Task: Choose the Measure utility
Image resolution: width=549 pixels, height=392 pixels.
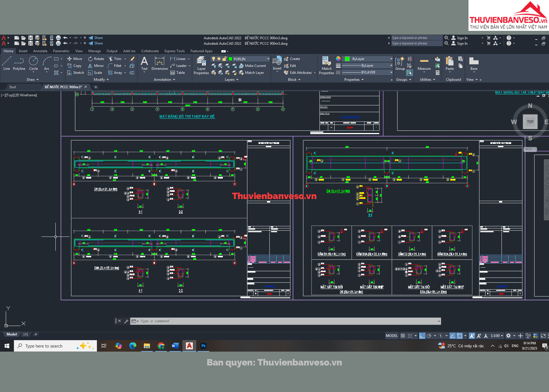Action: point(424,64)
